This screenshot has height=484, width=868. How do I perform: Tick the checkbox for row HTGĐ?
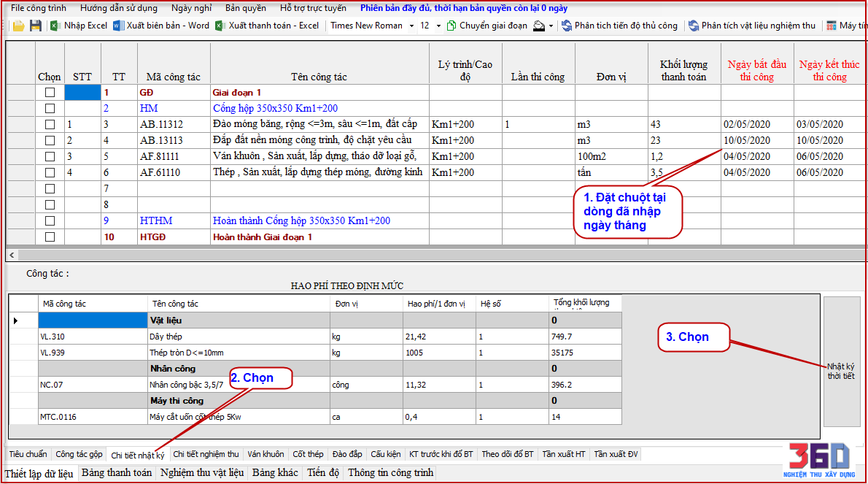[50, 237]
